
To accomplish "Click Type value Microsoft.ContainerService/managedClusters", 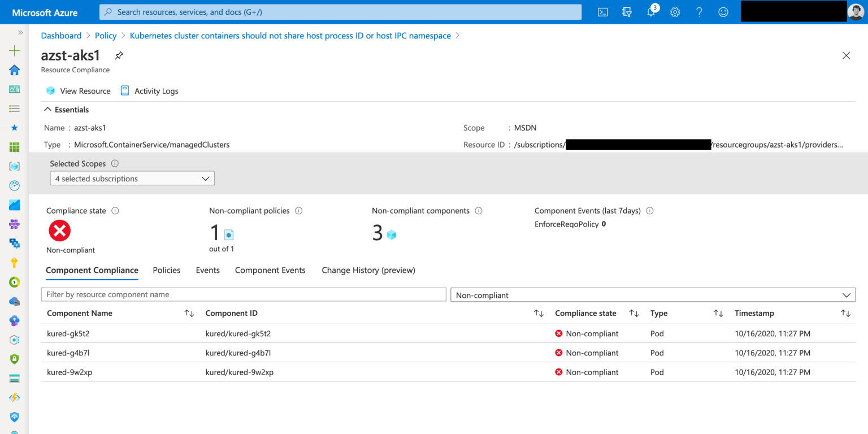I will click(152, 145).
